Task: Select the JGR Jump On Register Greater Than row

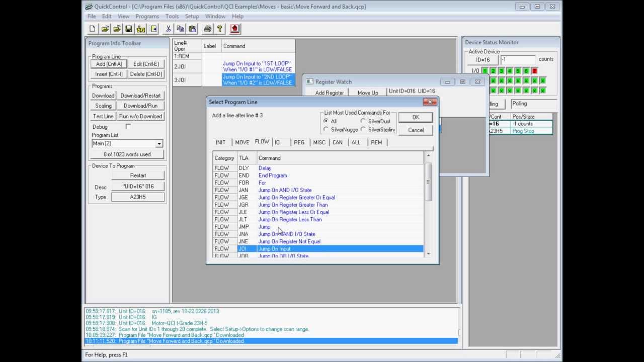Action: (318, 205)
